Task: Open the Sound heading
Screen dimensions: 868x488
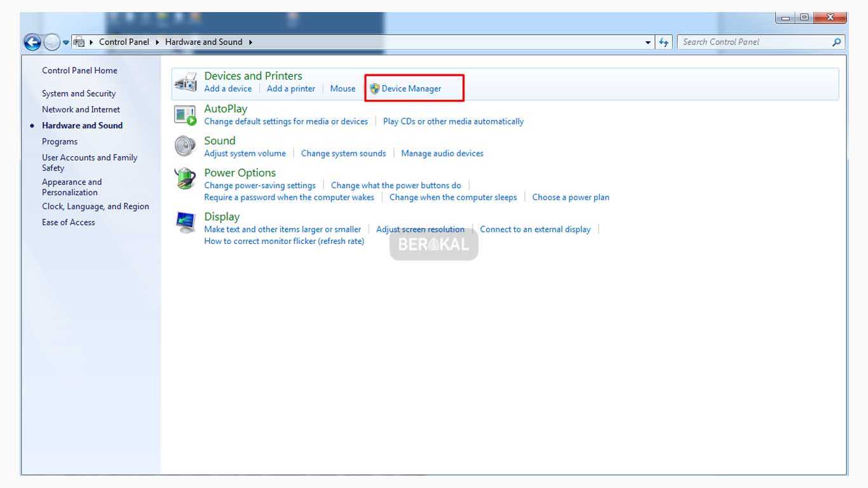Action: [220, 140]
